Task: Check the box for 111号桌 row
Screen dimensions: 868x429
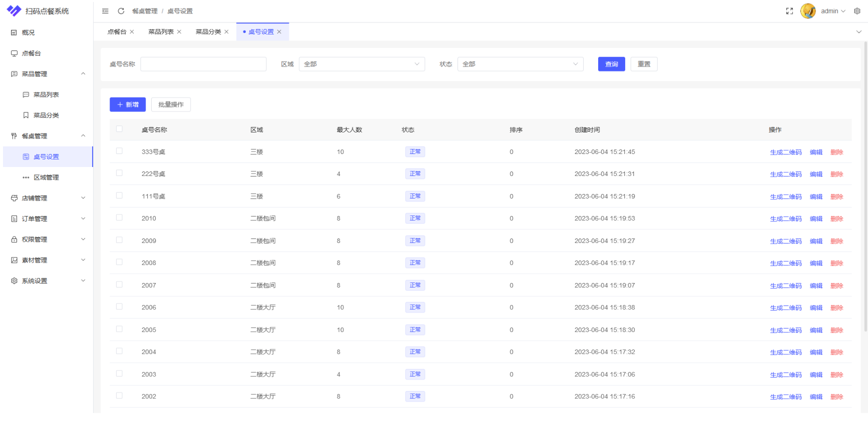Action: (119, 195)
